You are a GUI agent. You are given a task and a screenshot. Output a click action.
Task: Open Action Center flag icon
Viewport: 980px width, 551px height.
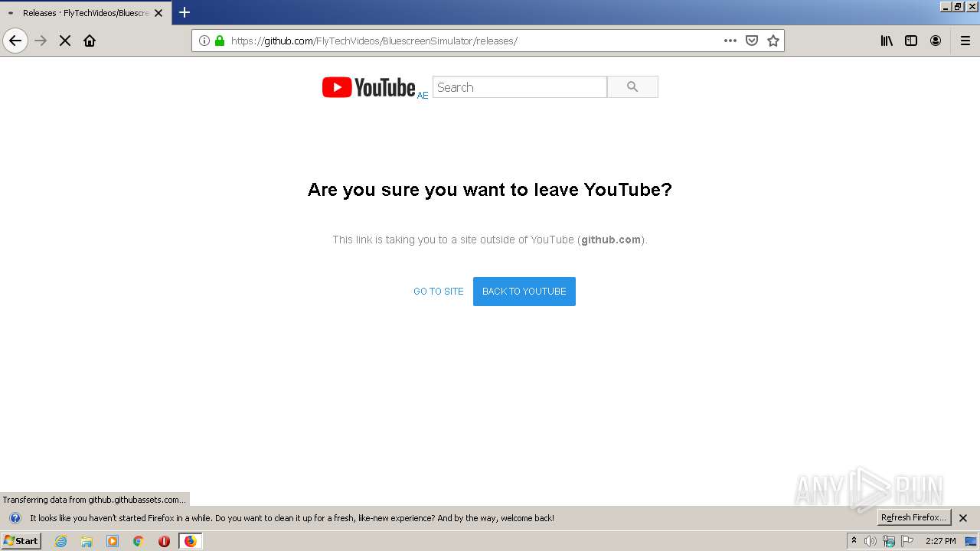[907, 541]
